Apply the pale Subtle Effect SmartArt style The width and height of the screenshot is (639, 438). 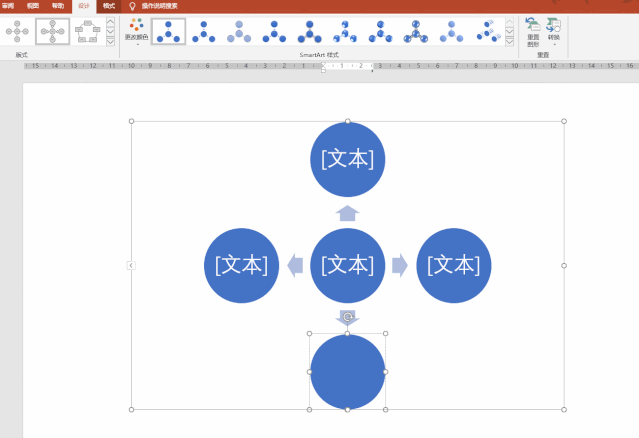click(x=239, y=31)
